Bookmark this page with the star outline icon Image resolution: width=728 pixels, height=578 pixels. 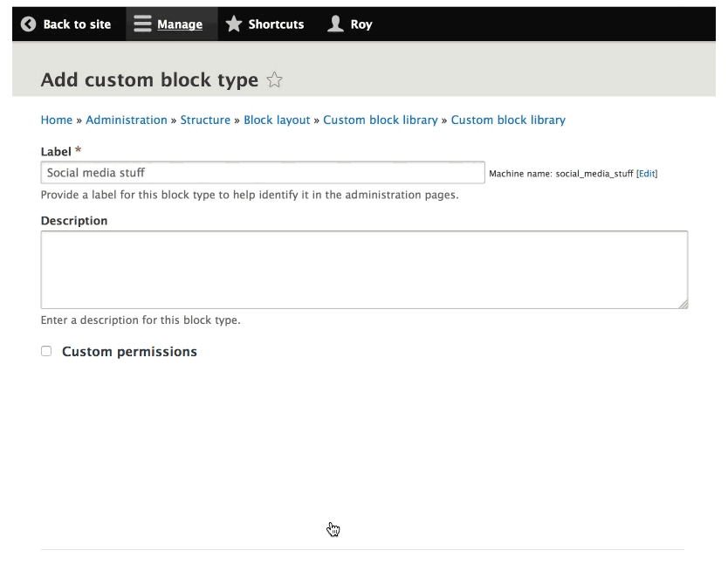tap(276, 79)
